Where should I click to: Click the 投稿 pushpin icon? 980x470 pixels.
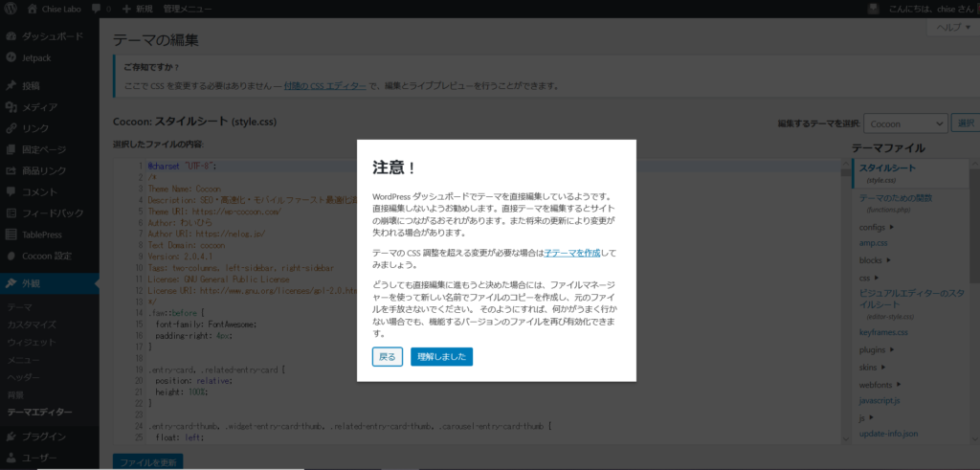[11, 85]
